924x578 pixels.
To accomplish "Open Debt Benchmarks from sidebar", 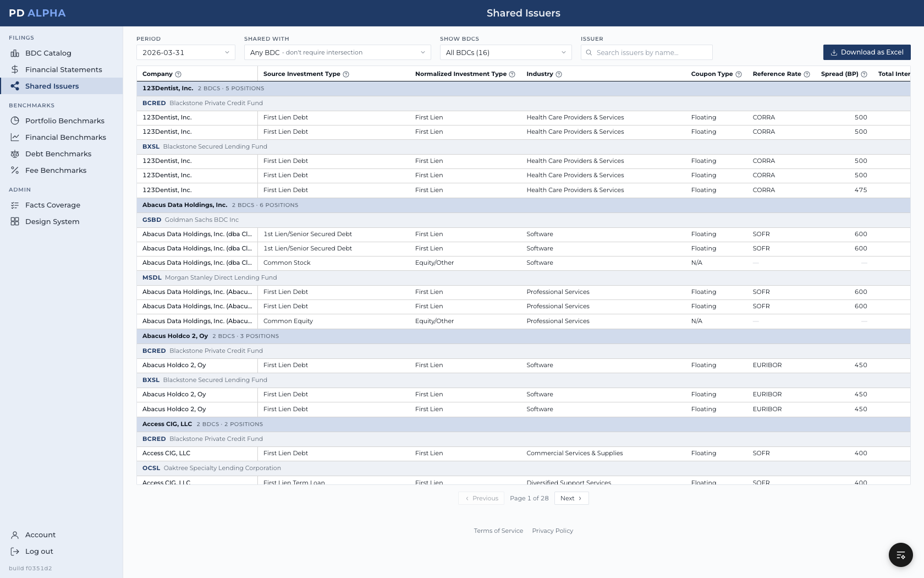I will click(x=61, y=154).
